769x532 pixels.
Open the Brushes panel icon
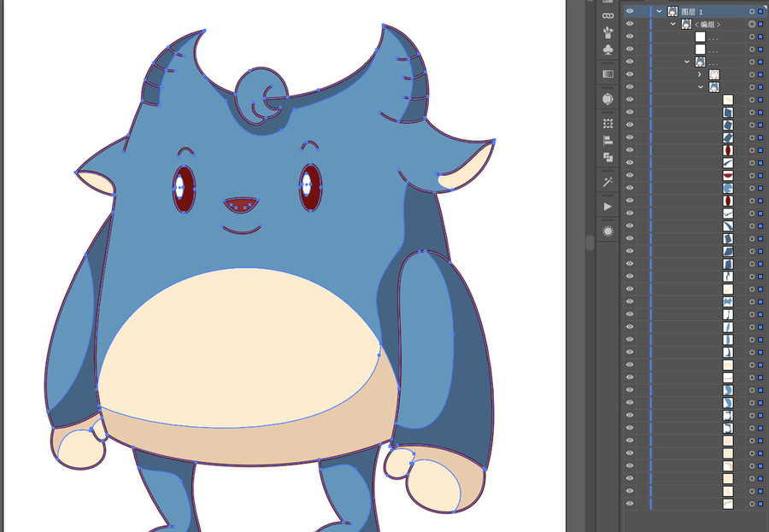(x=608, y=32)
